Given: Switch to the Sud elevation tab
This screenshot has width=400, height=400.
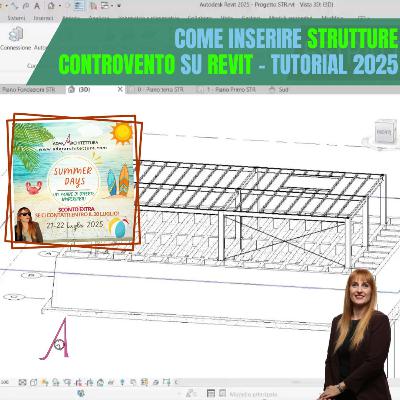Looking at the screenshot, I should 283,90.
